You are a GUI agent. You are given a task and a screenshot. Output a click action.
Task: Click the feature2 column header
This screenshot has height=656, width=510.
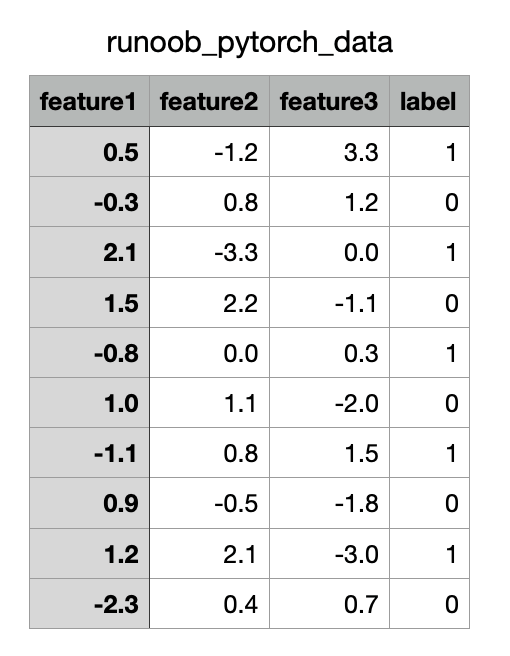210,101
